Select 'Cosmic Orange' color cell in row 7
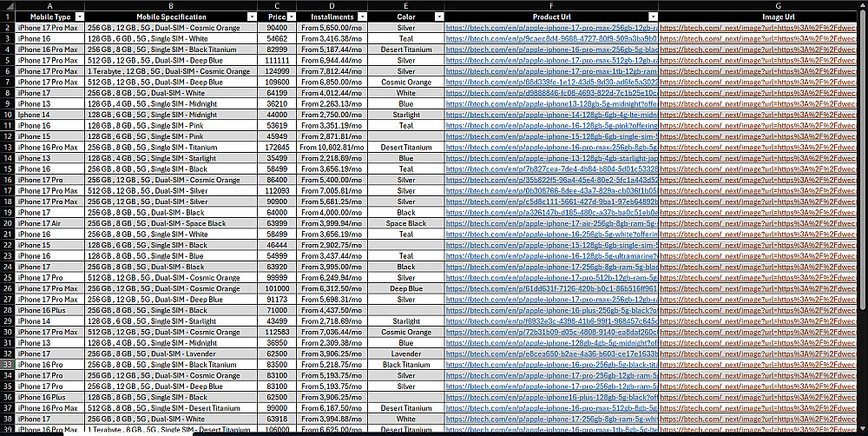Screen dimensions: 868x436 pyautogui.click(x=405, y=82)
